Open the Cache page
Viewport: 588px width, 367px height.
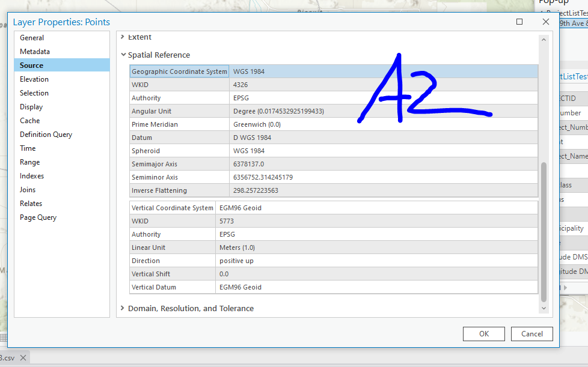pyautogui.click(x=62, y=121)
